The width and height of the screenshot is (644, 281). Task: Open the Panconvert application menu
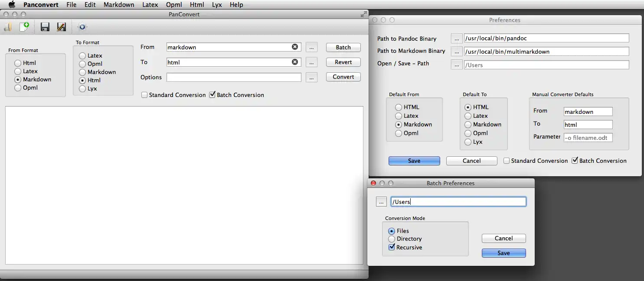coord(41,5)
